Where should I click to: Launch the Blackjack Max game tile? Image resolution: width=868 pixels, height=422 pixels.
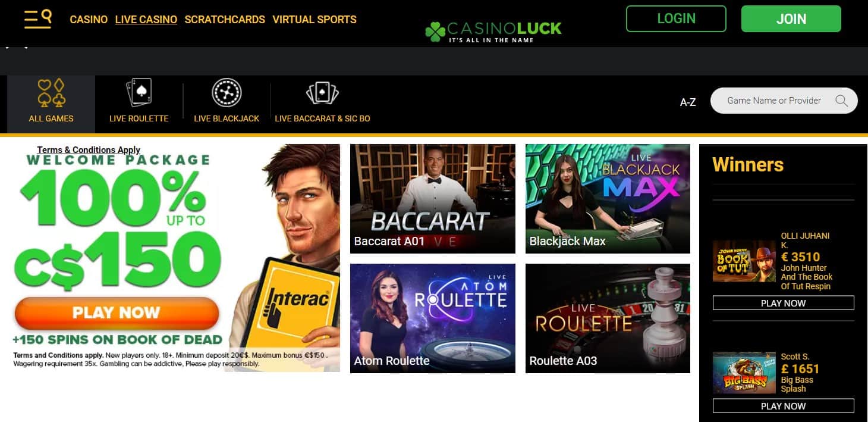click(x=608, y=199)
